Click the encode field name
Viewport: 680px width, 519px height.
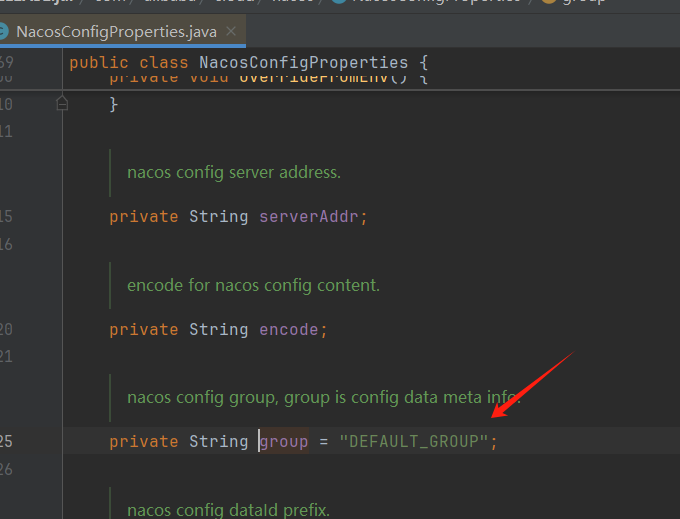point(288,330)
